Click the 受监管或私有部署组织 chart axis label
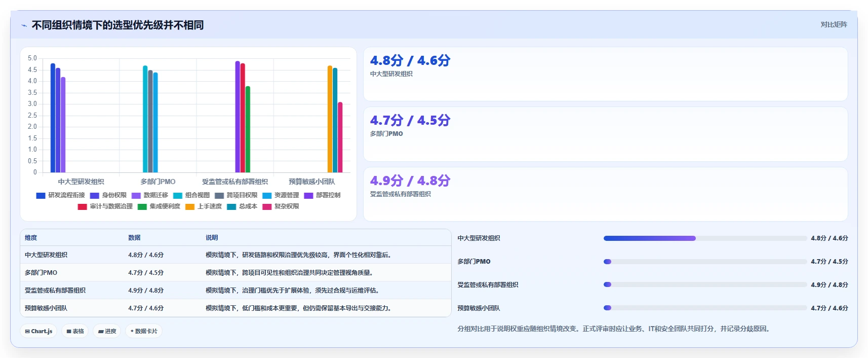The width and height of the screenshot is (868, 358). [x=235, y=182]
